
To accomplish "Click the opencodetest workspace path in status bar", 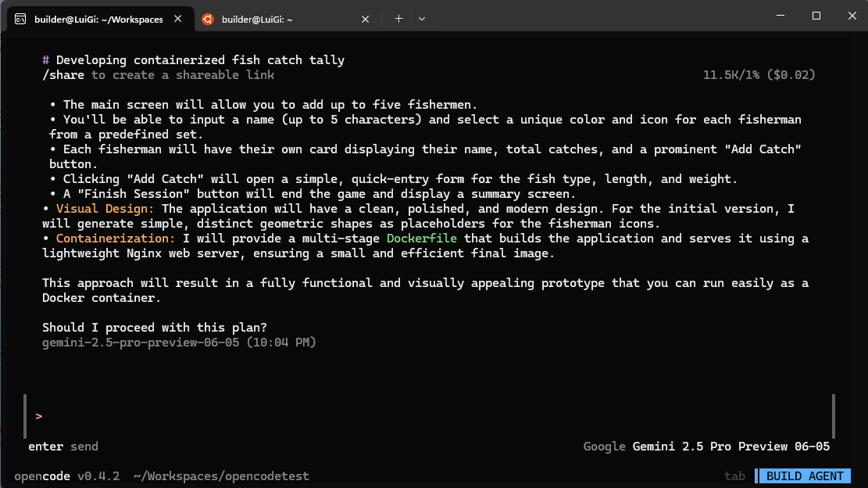I will (221, 476).
